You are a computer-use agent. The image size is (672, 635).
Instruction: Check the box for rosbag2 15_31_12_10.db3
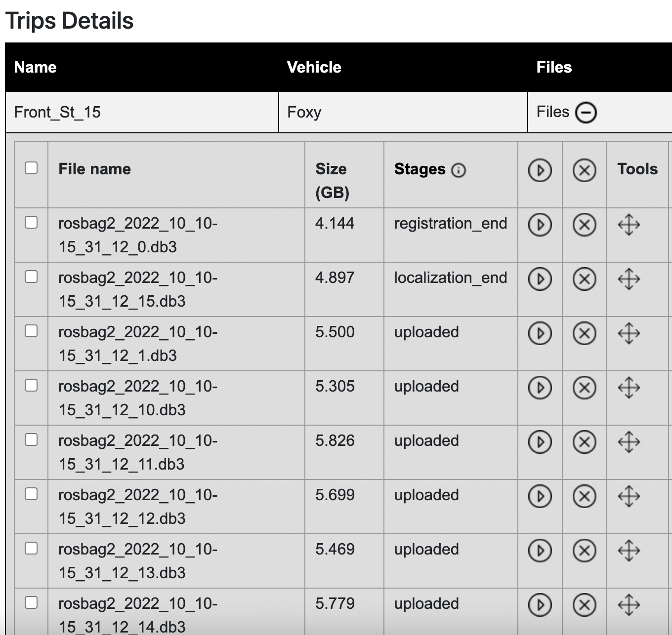[x=31, y=385]
